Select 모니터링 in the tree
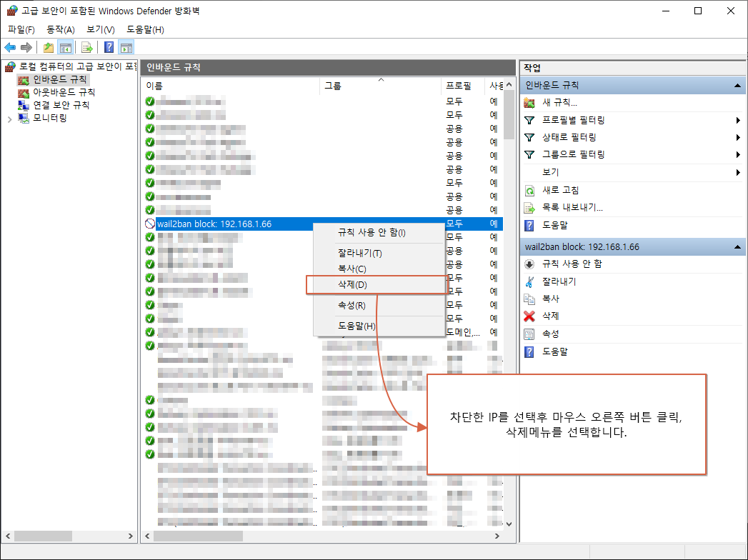The height and width of the screenshot is (560, 748). [x=49, y=118]
